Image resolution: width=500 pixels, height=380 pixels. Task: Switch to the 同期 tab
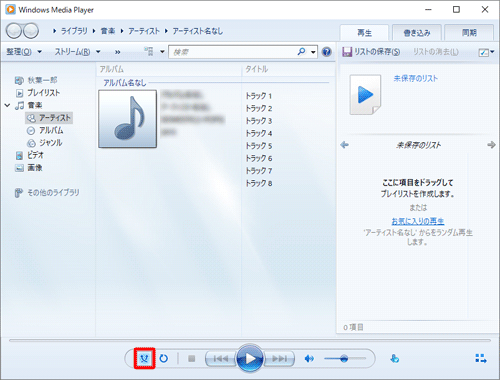(x=469, y=33)
